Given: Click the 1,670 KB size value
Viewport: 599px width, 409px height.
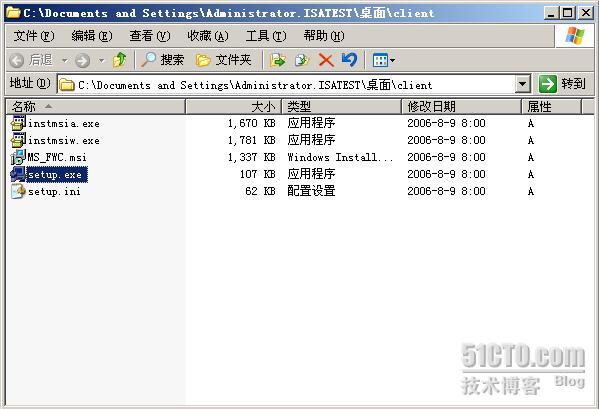Looking at the screenshot, I should pos(251,123).
